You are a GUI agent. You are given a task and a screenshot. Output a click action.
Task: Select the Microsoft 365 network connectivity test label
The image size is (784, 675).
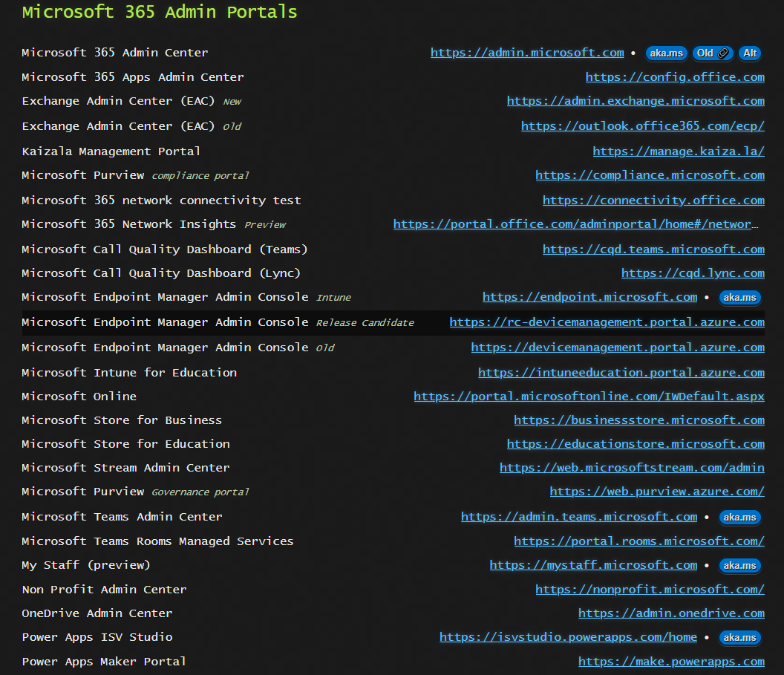pos(162,200)
